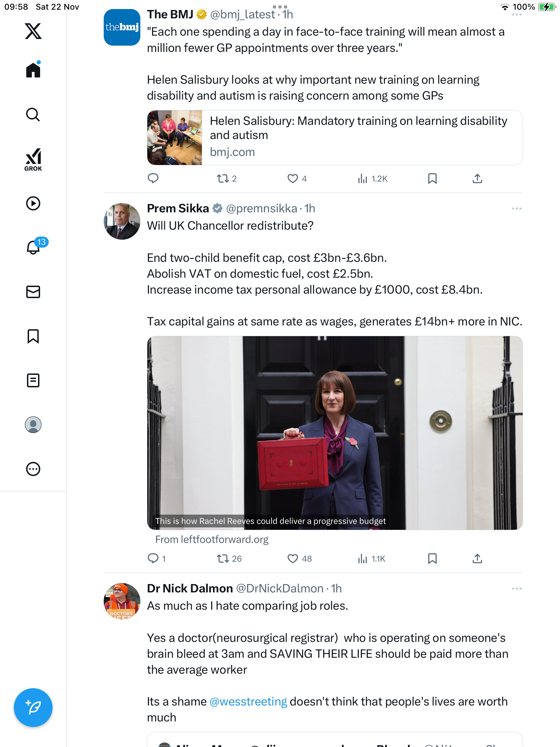Screen dimensions: 560x747
Task: Bookmark Prem Sikka's post
Action: click(x=432, y=559)
